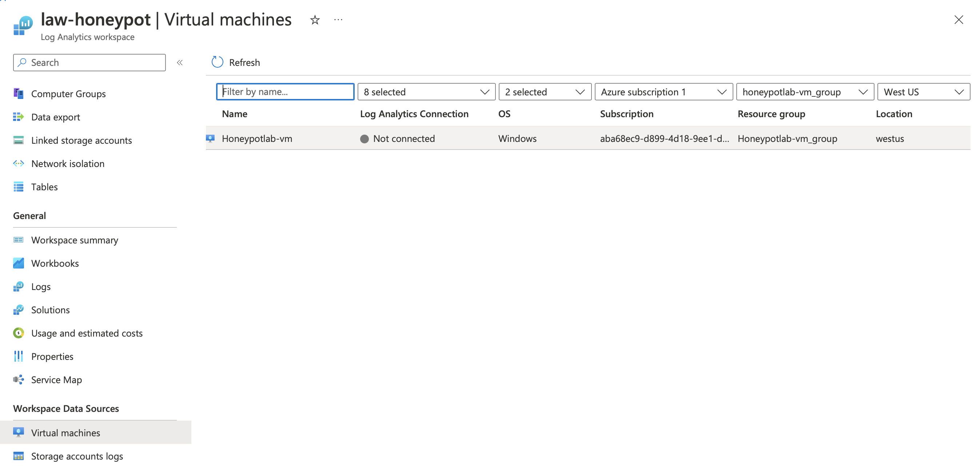Click the 'Windows' OS cell
The image size is (980, 473).
pyautogui.click(x=517, y=139)
